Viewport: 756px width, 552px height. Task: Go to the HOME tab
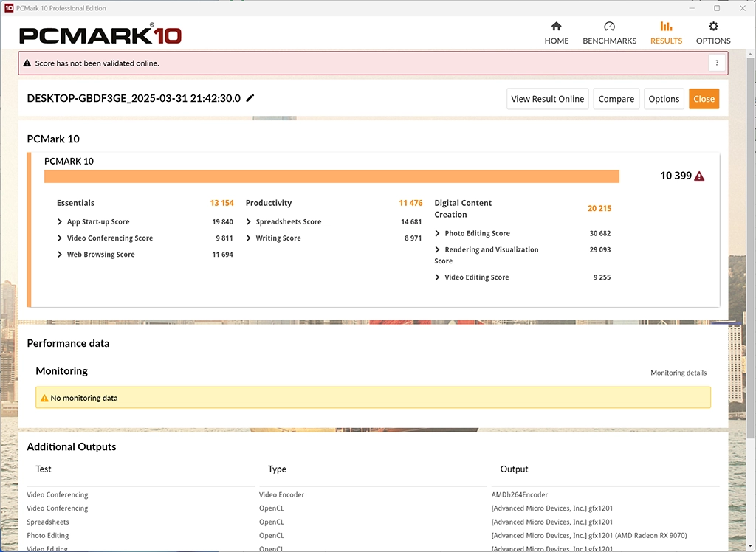(x=557, y=32)
